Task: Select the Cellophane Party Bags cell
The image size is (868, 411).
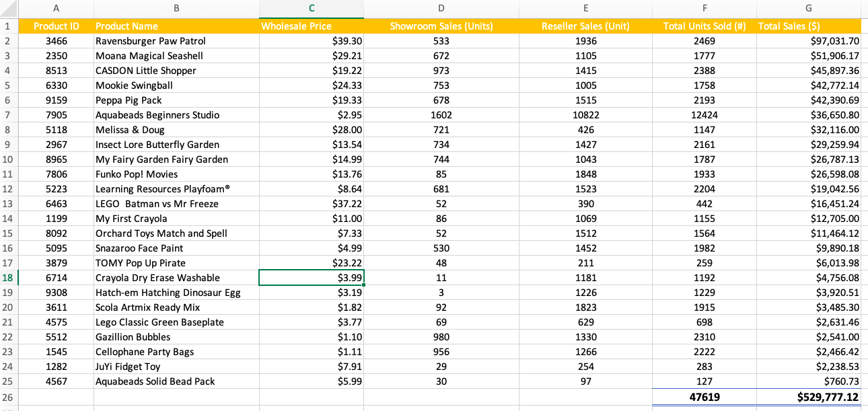Action: point(176,352)
